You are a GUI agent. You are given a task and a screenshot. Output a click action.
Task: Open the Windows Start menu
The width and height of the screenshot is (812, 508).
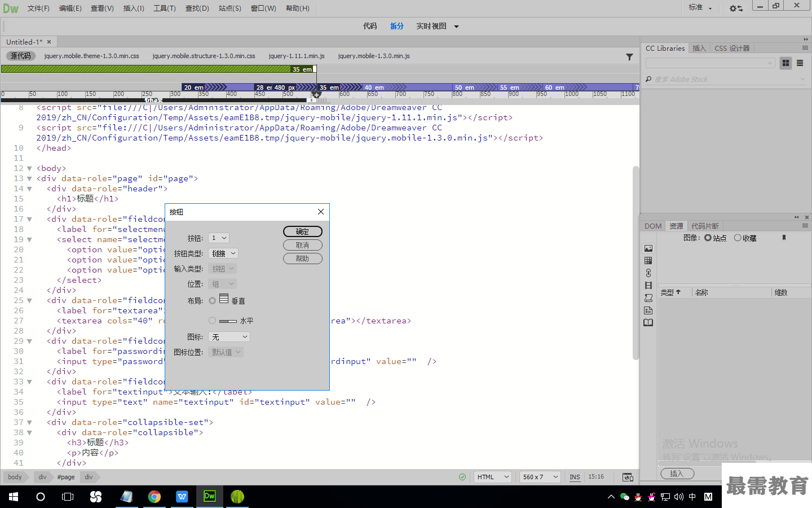click(14, 497)
